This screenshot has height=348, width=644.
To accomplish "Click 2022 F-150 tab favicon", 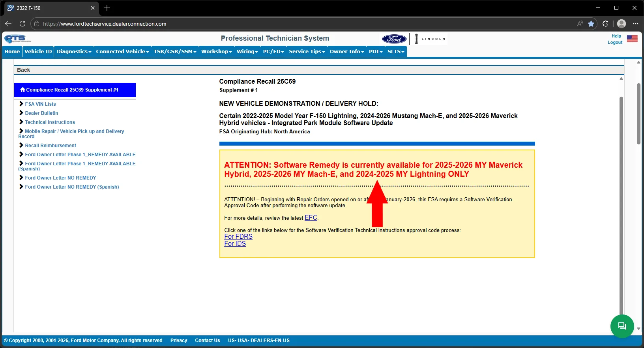I will coord(11,8).
